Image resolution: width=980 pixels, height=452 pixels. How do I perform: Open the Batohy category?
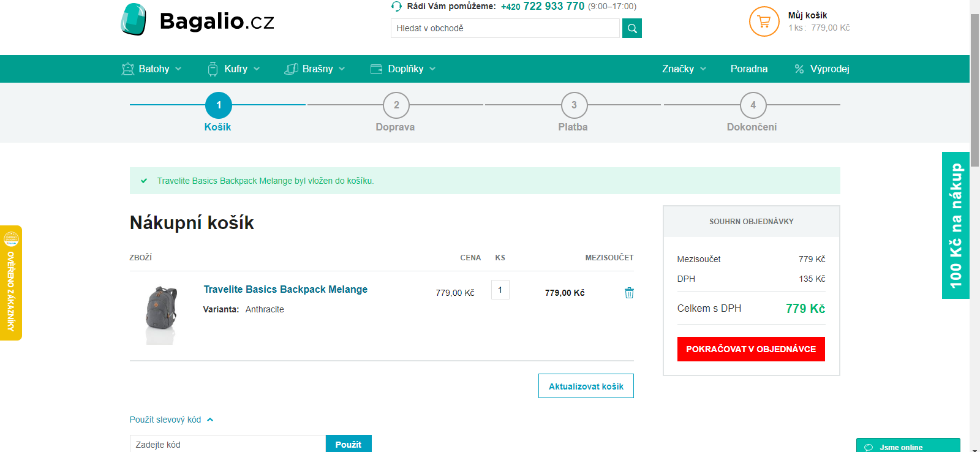[x=154, y=69]
